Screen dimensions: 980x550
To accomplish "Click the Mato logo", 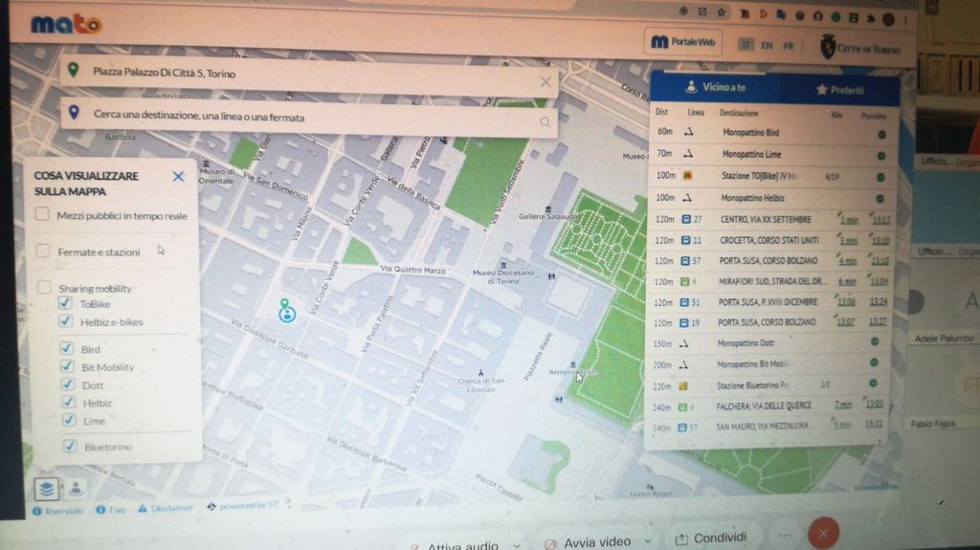I will point(65,24).
